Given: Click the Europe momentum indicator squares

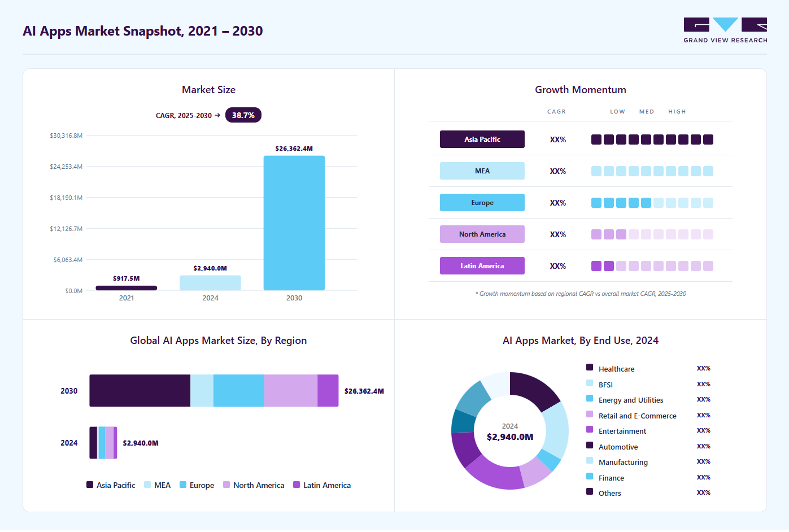Looking at the screenshot, I should pyautogui.click(x=652, y=203).
